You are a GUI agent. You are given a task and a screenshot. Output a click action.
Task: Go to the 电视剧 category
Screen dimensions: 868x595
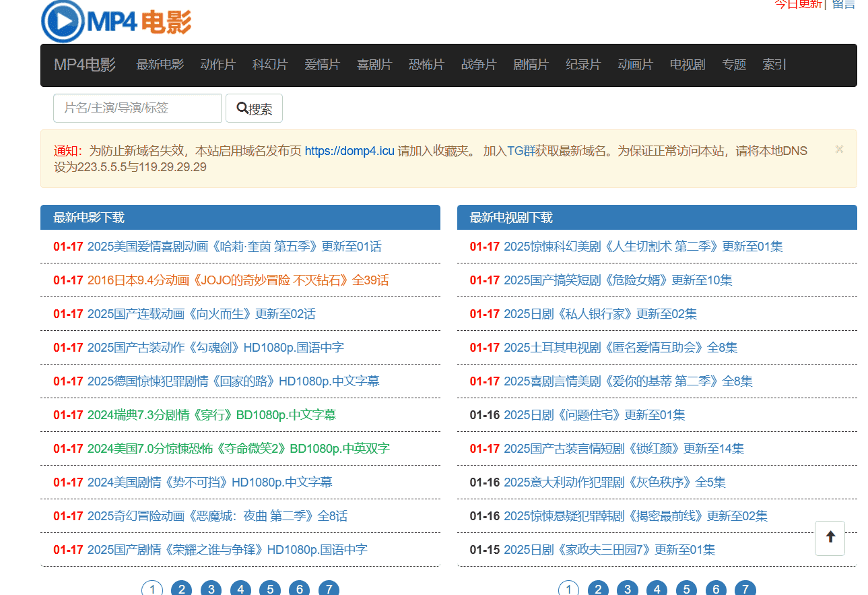(x=688, y=65)
